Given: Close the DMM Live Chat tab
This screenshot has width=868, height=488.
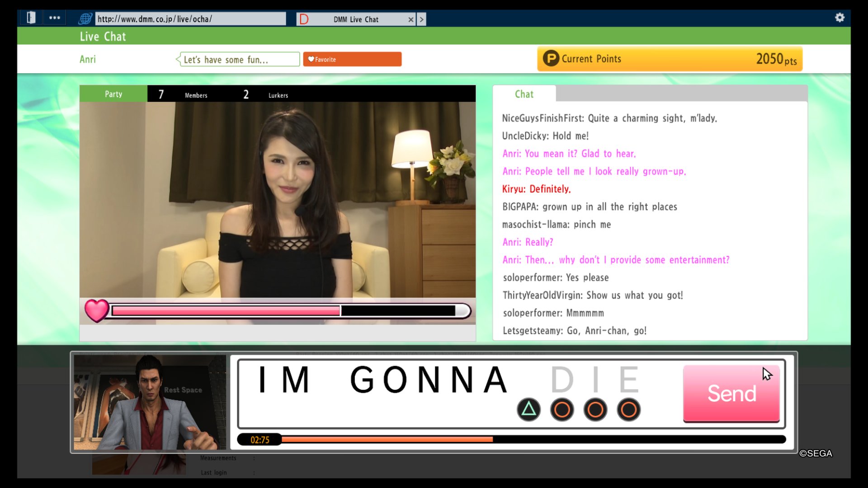Looking at the screenshot, I should point(410,19).
